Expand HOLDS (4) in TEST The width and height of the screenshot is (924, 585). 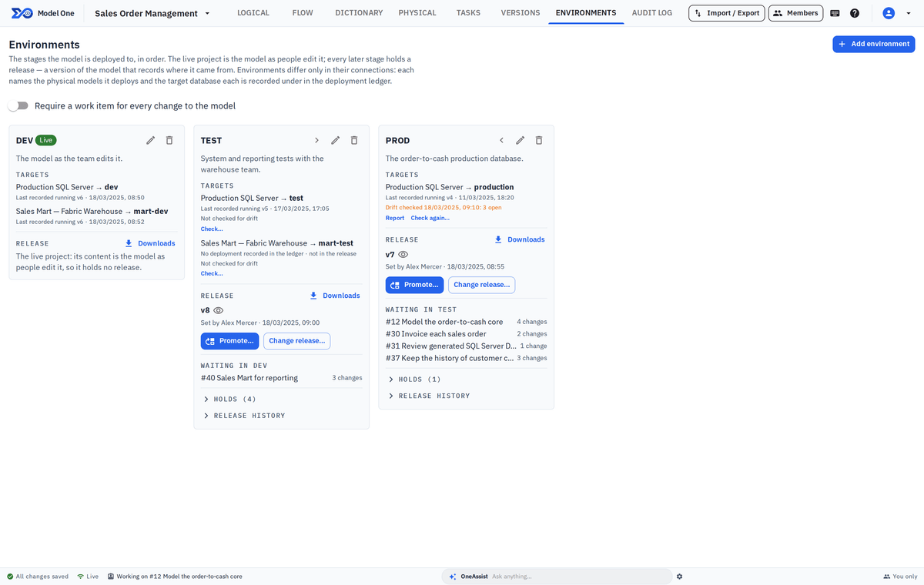tap(230, 399)
